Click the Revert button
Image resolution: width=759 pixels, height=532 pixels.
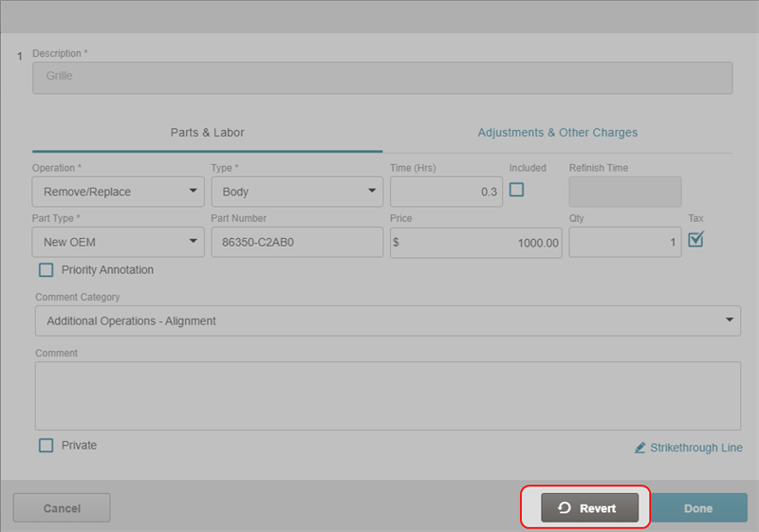click(x=589, y=508)
